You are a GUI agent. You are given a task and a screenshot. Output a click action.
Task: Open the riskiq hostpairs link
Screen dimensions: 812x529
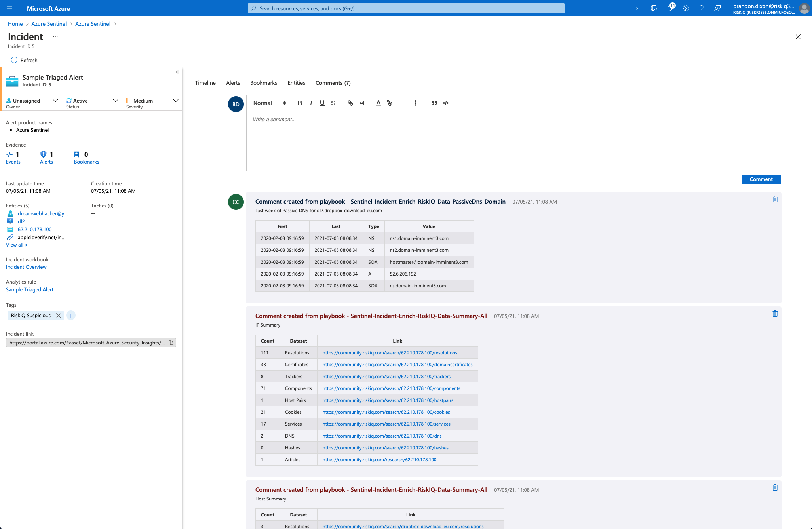[x=388, y=400]
